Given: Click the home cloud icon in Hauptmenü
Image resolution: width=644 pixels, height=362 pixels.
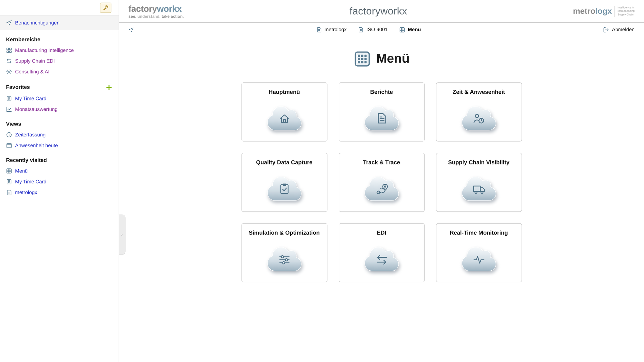Looking at the screenshot, I should tap(284, 118).
